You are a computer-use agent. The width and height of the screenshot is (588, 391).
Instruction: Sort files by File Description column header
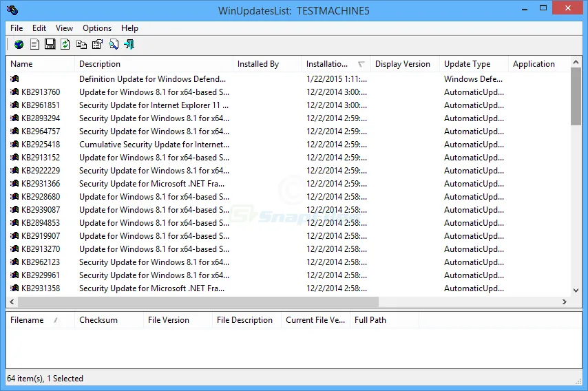tap(246, 320)
